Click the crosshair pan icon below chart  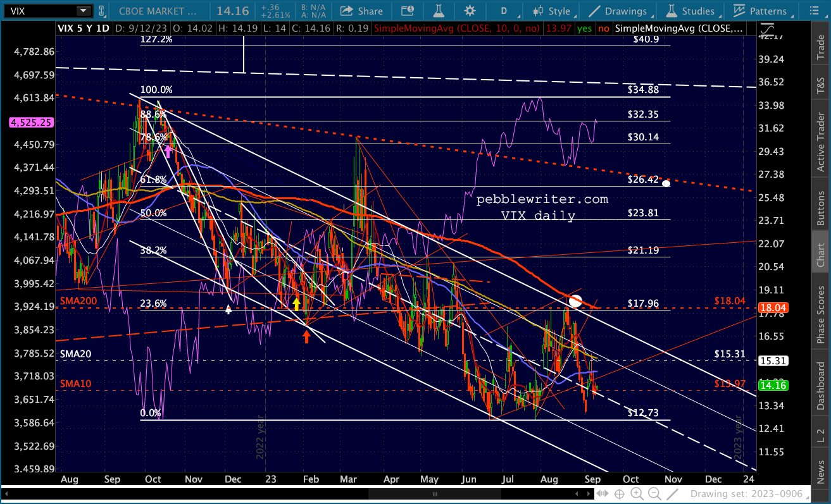[620, 494]
